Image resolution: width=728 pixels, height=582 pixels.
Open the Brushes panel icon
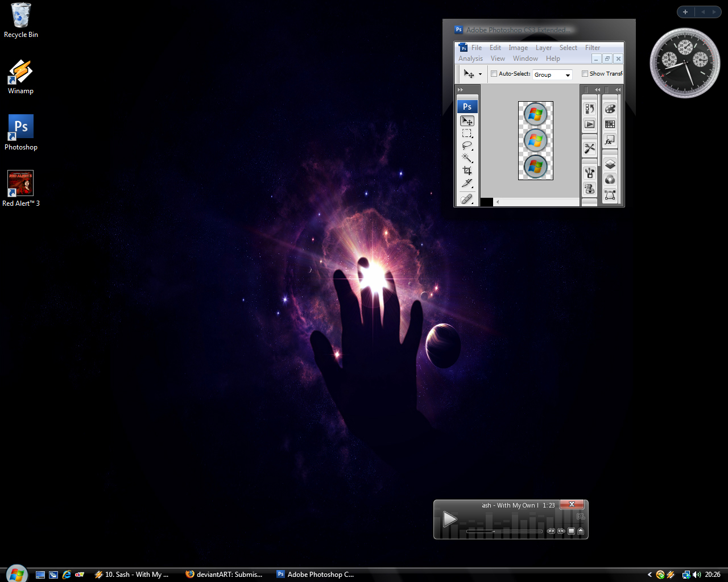click(x=590, y=173)
